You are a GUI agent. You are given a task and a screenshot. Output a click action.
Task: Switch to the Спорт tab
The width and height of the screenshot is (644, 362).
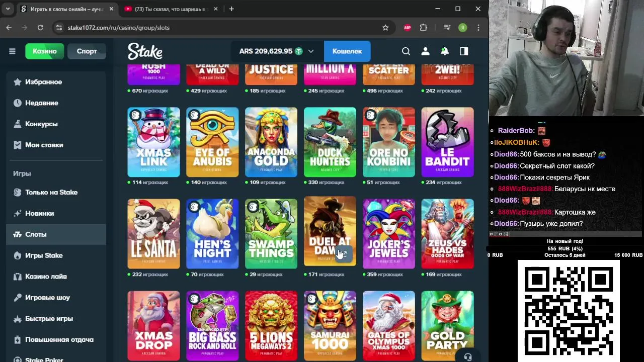pyautogui.click(x=87, y=51)
